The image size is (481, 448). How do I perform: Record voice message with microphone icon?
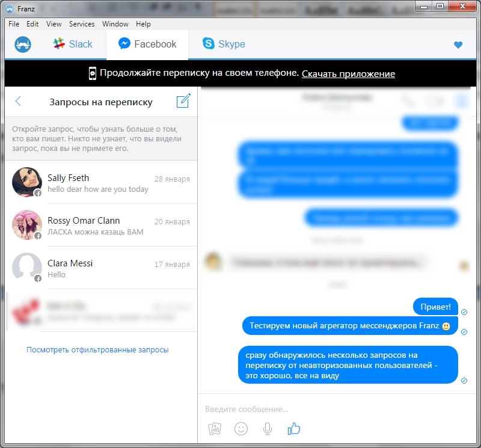pyautogui.click(x=268, y=429)
